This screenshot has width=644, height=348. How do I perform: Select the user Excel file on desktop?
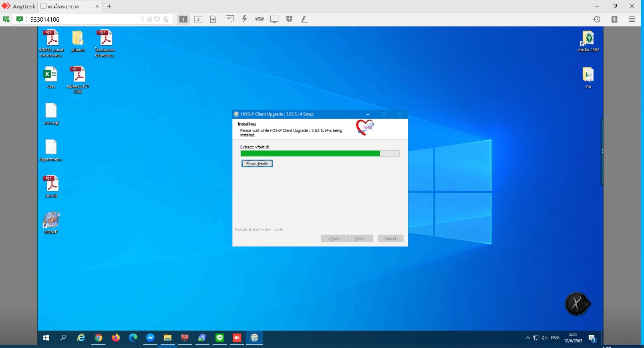click(51, 77)
